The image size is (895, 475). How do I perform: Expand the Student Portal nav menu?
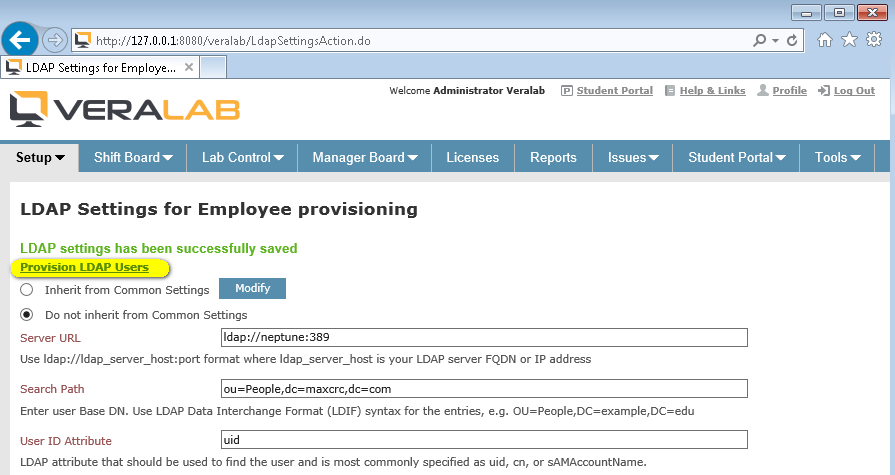pos(736,158)
